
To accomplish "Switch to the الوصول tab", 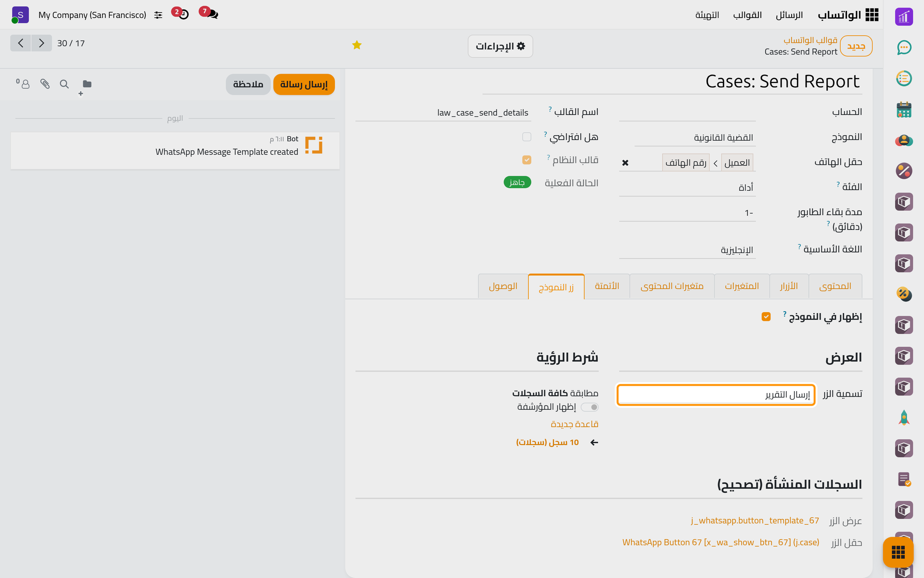I will point(503,286).
